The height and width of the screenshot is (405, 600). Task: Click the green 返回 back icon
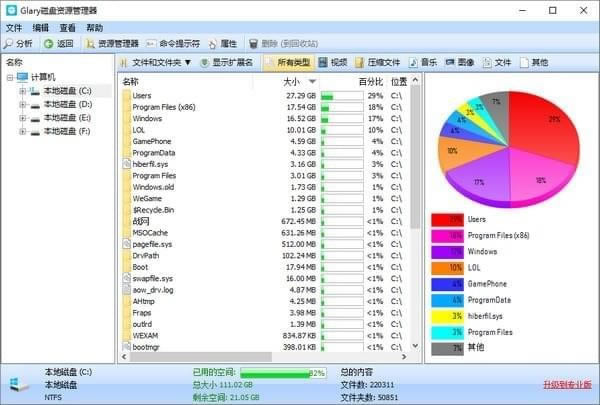[x=49, y=44]
